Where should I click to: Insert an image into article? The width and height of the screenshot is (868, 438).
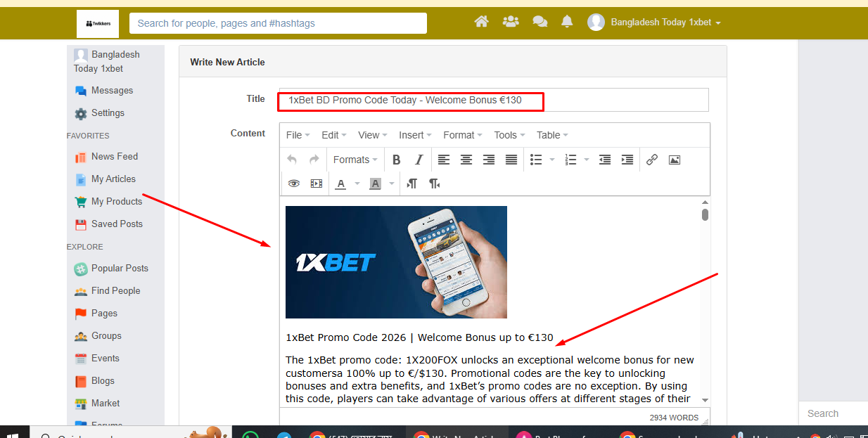coord(675,160)
